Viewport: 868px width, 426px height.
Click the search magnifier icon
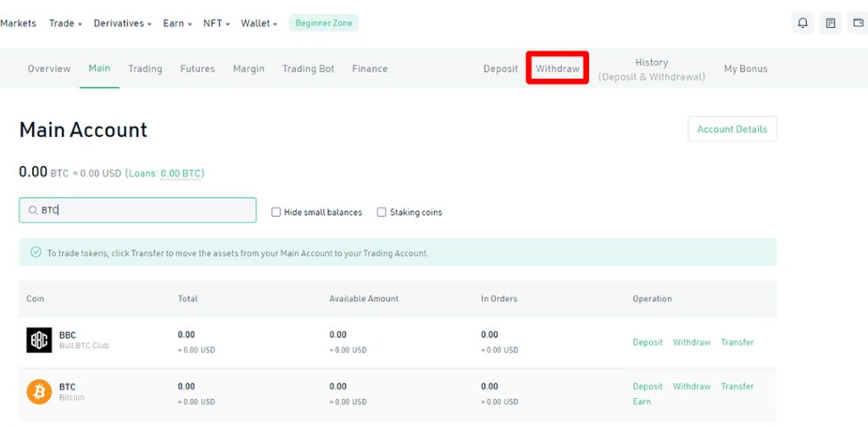click(33, 210)
